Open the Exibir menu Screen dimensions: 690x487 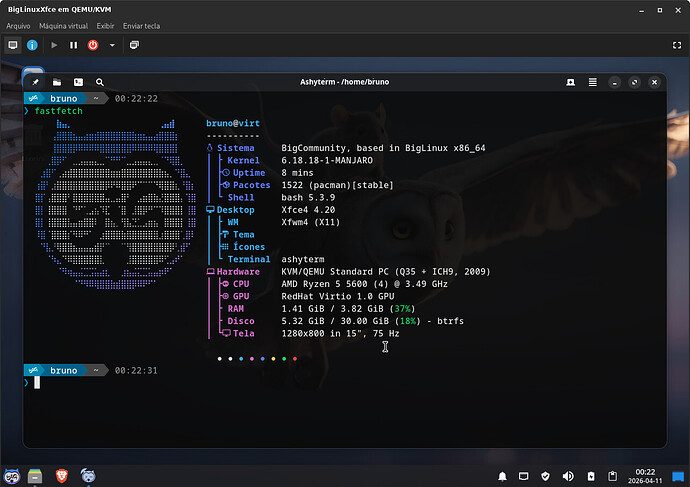coord(105,26)
